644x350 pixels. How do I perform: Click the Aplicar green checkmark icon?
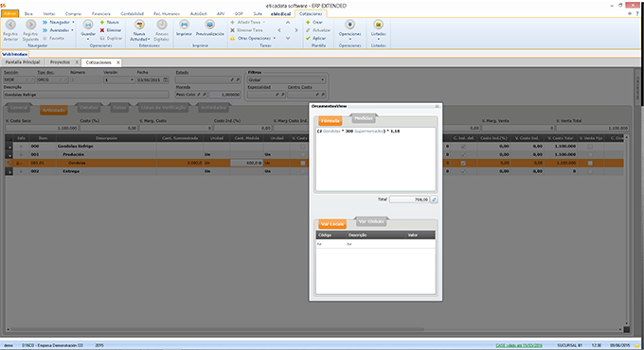[308, 38]
